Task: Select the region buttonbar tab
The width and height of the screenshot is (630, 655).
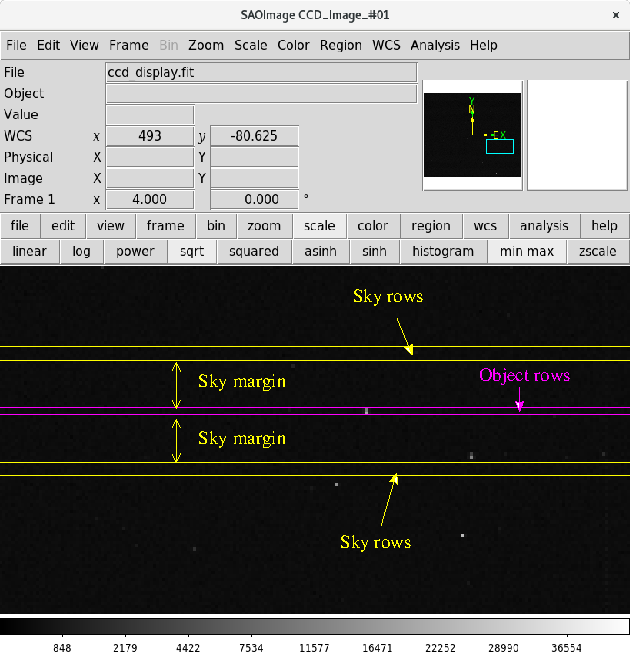Action: point(431,226)
